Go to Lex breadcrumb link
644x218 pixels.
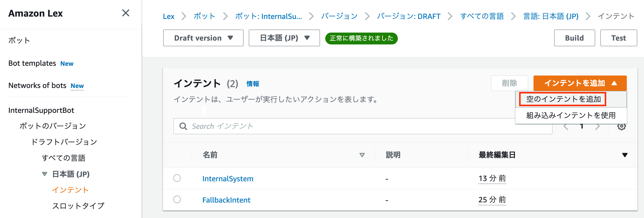[169, 16]
